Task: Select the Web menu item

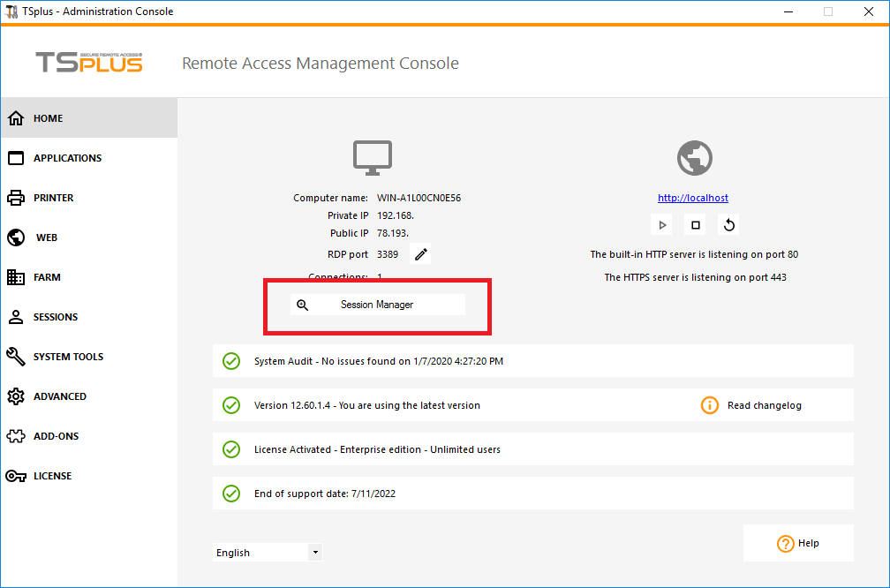Action: pyautogui.click(x=46, y=237)
